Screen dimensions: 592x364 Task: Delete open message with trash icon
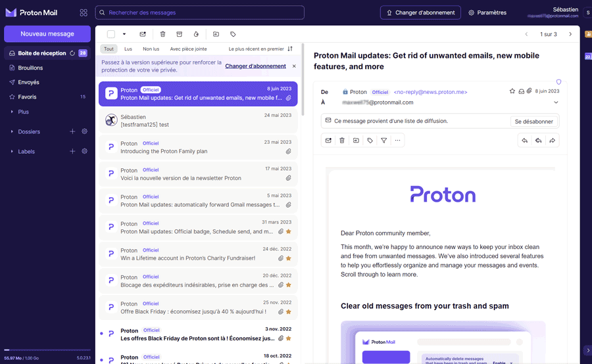pyautogui.click(x=342, y=141)
